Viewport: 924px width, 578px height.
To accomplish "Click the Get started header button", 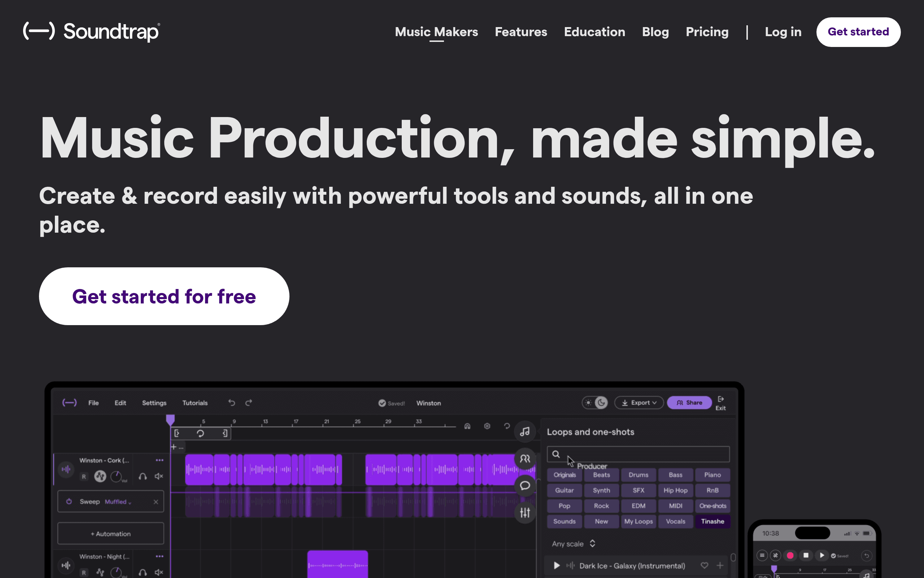I will point(858,32).
